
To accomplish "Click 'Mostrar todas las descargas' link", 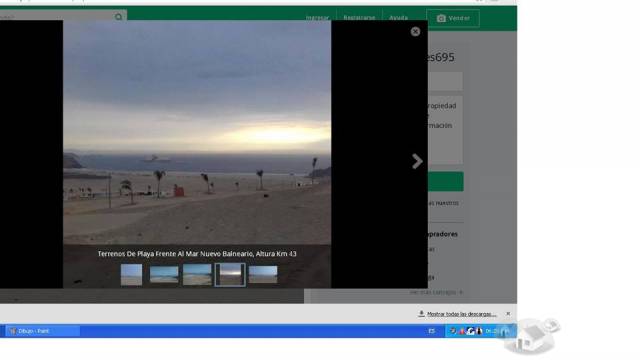I will pyautogui.click(x=462, y=314).
